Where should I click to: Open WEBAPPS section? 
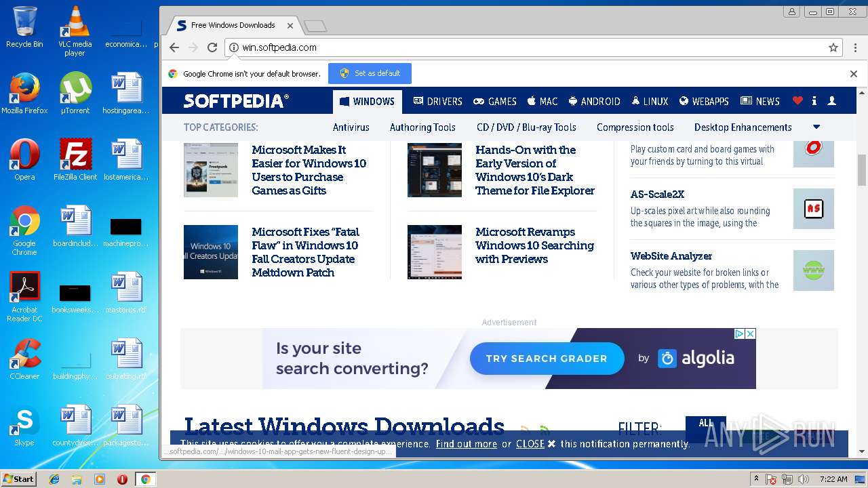(x=704, y=101)
